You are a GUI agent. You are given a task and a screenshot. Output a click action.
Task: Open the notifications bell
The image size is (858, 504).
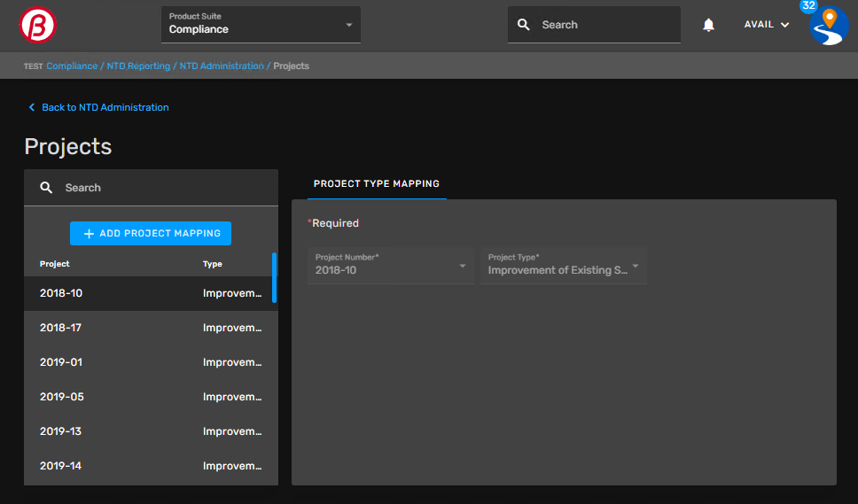[x=708, y=25]
